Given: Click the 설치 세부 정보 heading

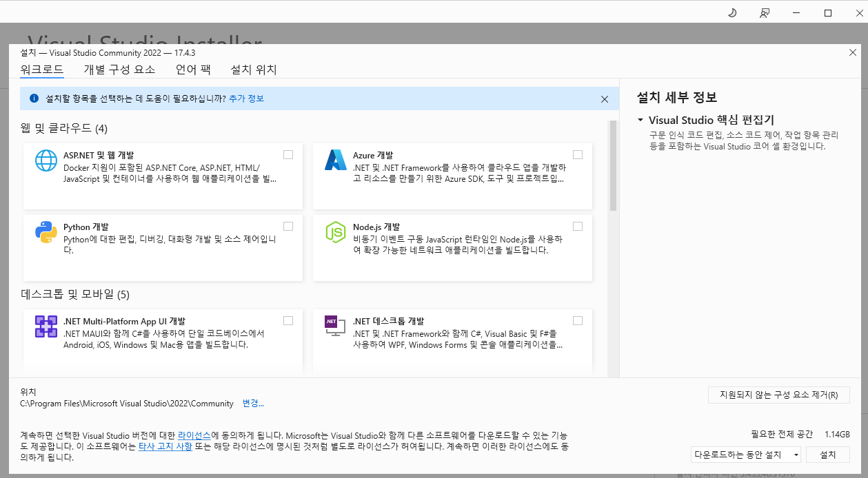Looking at the screenshot, I should (x=677, y=97).
